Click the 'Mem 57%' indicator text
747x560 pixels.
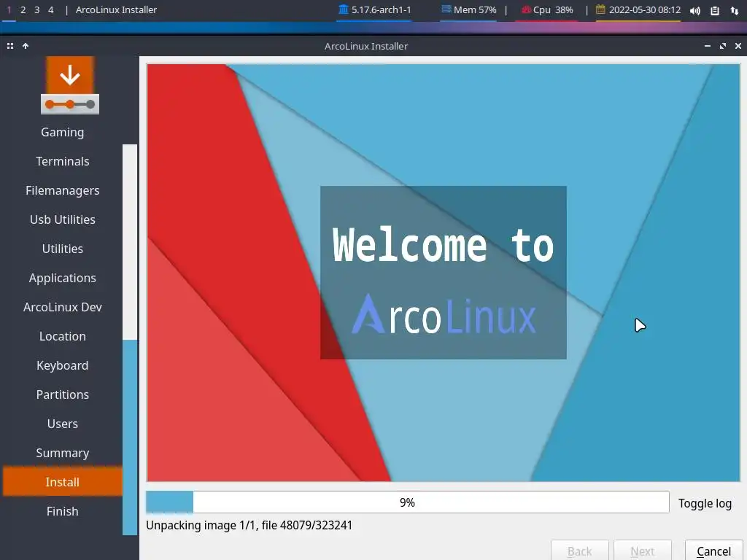[475, 9]
